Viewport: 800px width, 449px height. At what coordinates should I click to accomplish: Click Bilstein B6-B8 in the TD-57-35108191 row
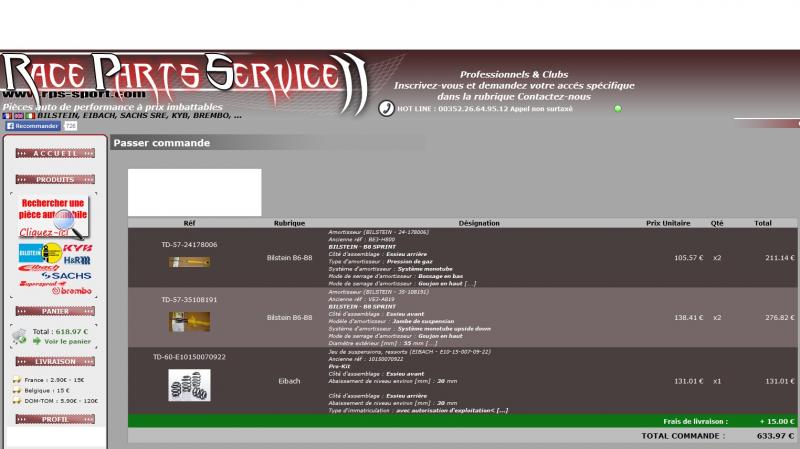pyautogui.click(x=289, y=318)
